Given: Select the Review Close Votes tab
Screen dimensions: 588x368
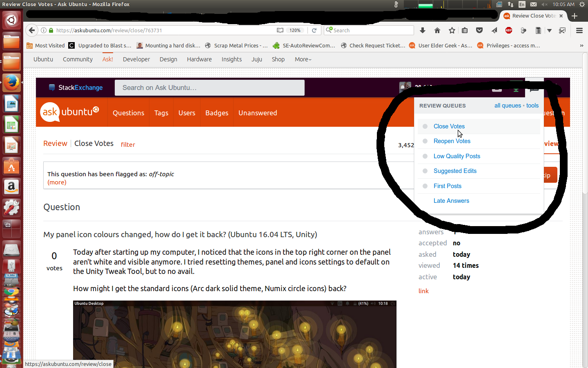Looking at the screenshot, I should pos(533,16).
